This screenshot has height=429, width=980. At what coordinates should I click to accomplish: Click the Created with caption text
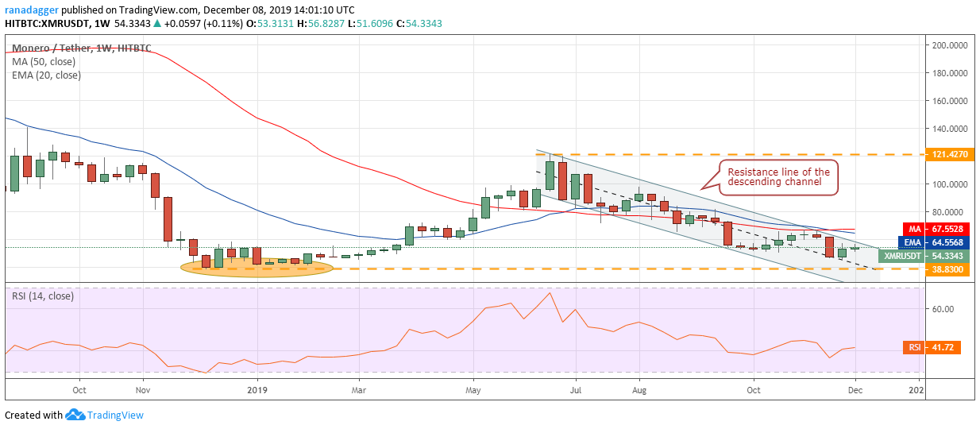pos(33,415)
